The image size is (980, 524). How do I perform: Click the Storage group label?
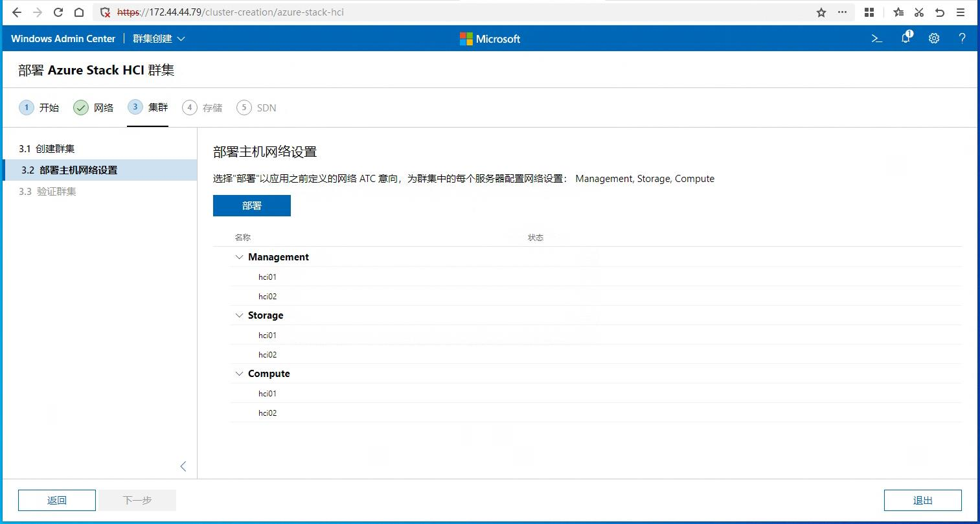pos(266,315)
